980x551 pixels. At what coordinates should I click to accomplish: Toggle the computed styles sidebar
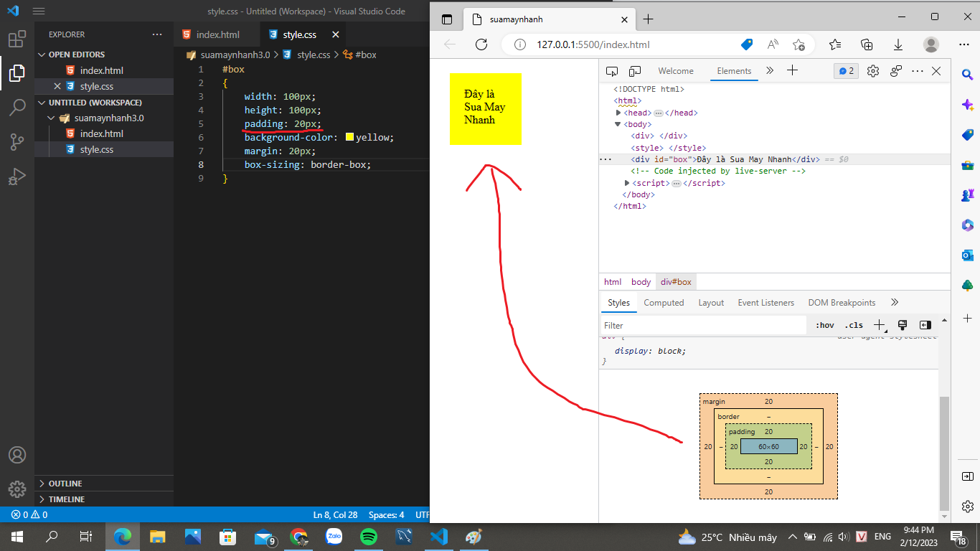point(925,325)
